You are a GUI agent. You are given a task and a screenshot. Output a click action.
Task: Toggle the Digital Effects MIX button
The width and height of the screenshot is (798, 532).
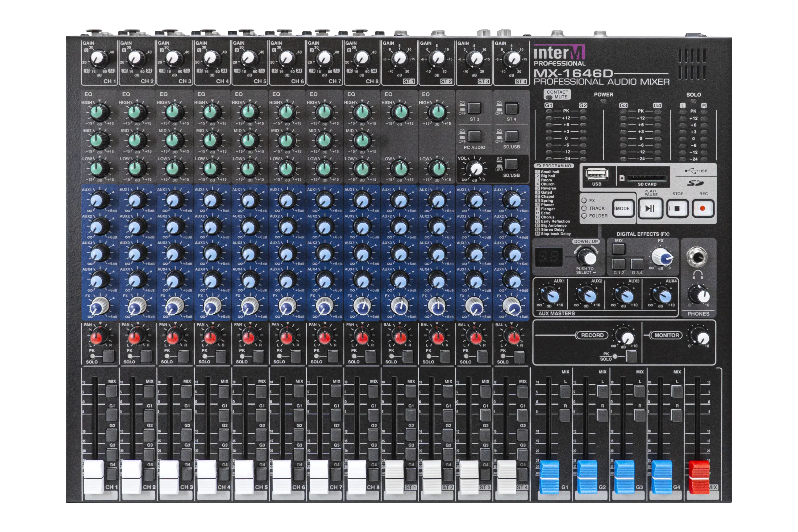(619, 249)
